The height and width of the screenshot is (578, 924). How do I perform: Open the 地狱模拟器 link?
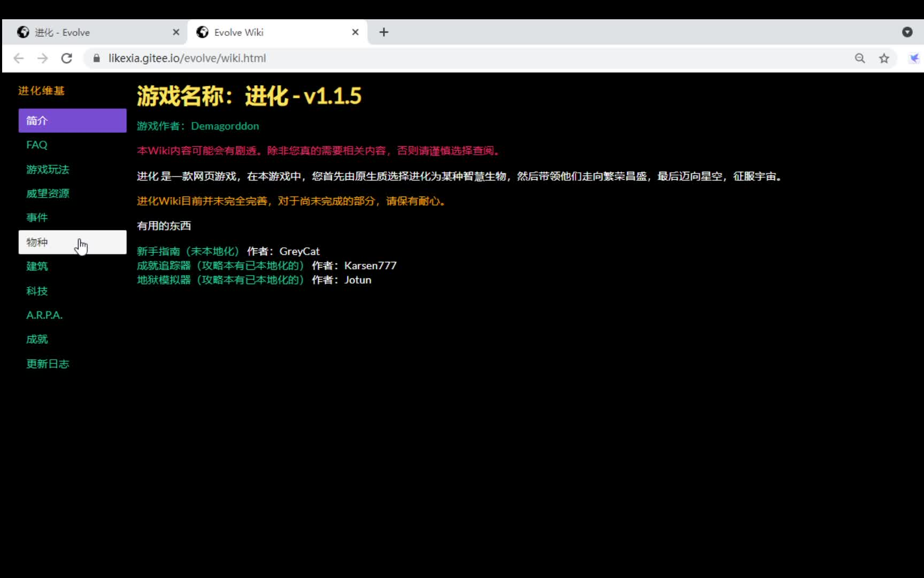point(220,280)
